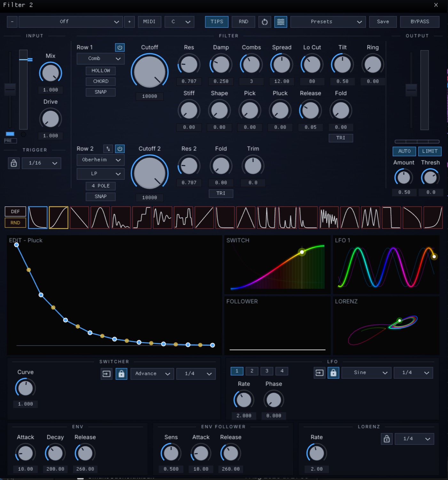Open the LP filter mode dropdown
The image size is (448, 480).
101,174
